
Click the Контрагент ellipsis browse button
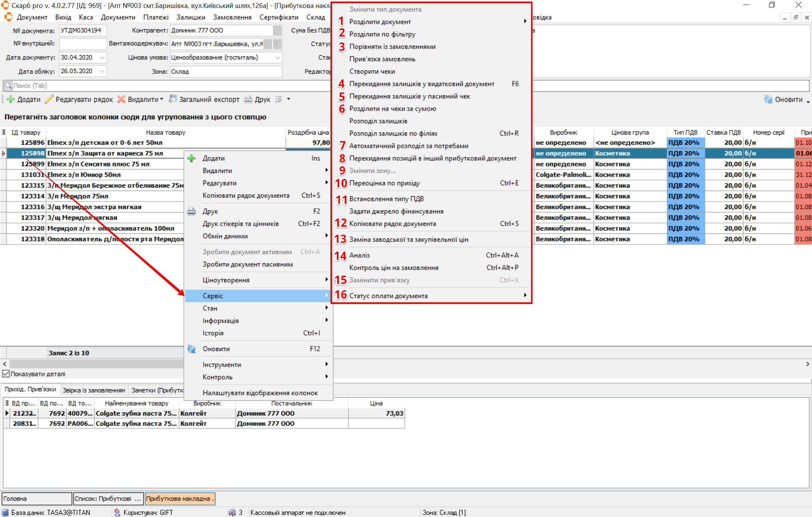[277, 30]
